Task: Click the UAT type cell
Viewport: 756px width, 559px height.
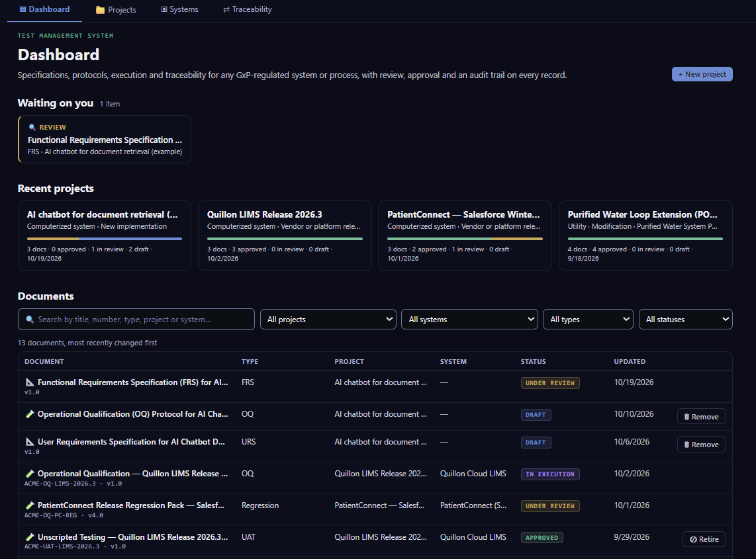Action: click(248, 537)
